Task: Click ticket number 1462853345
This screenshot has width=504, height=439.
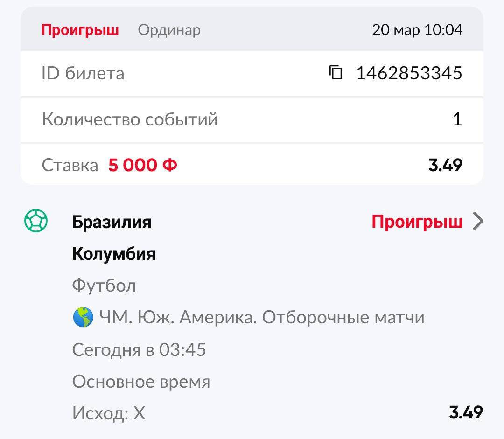Action: point(409,73)
